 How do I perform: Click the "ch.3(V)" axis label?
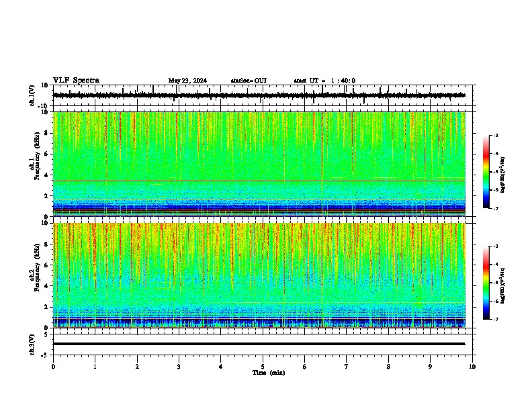click(x=32, y=345)
